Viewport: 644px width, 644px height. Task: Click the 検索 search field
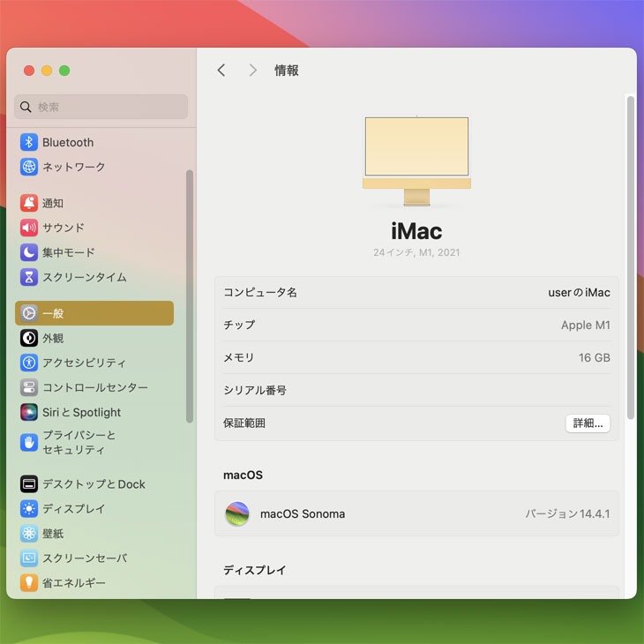101,107
